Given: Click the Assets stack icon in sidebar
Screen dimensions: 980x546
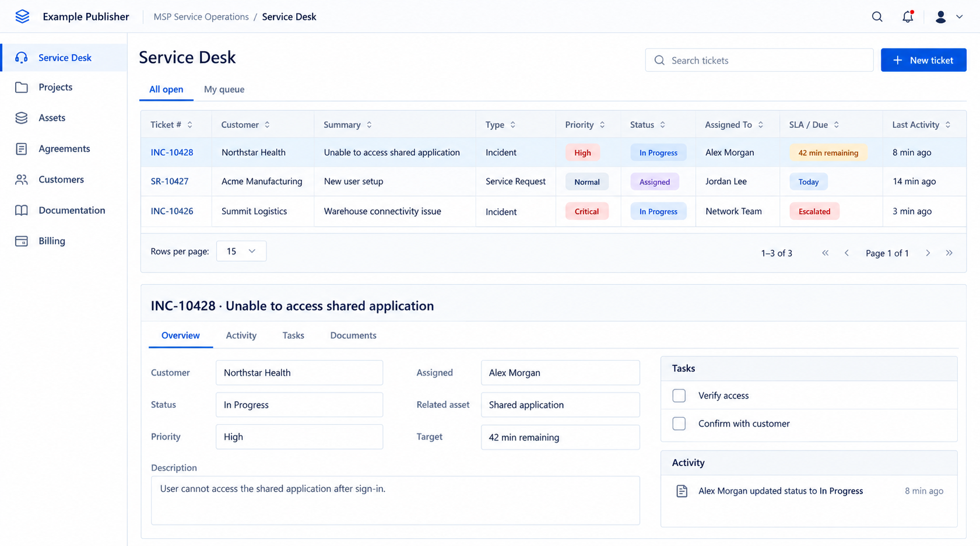Looking at the screenshot, I should click(x=22, y=118).
